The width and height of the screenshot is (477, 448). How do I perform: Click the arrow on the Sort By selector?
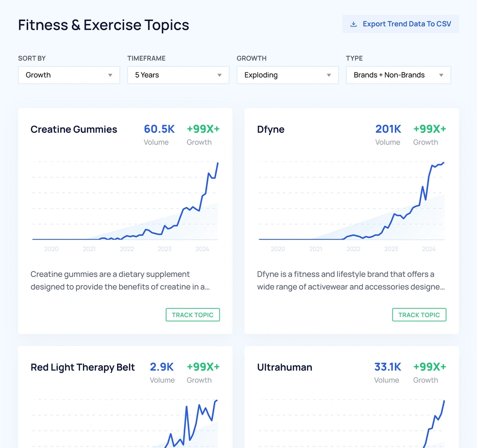click(x=110, y=75)
